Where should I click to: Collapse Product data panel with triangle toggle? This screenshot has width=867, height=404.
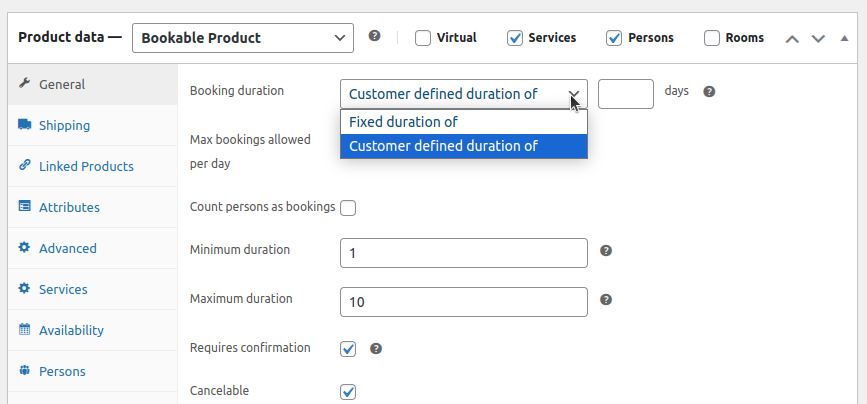[844, 38]
